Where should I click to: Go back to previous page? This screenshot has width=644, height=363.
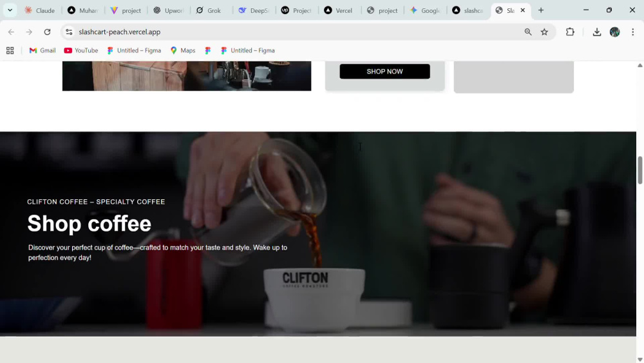11,32
